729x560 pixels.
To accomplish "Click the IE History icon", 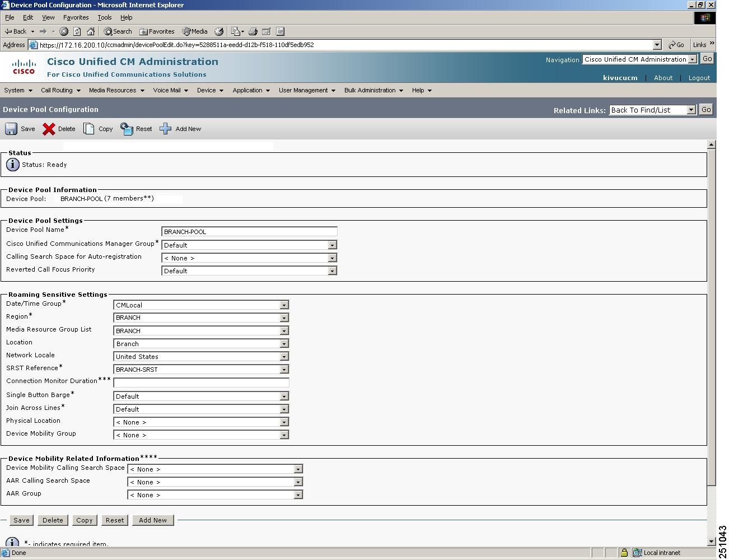I will coord(219,31).
